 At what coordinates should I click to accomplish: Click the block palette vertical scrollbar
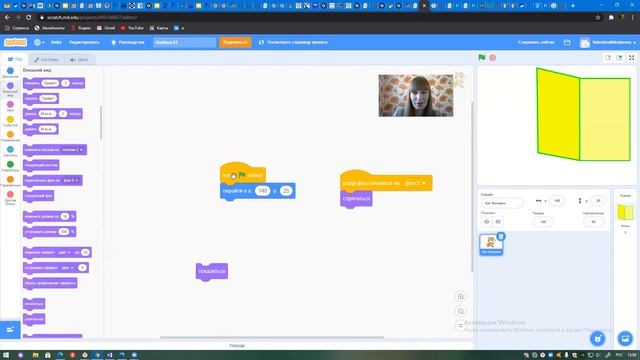pyautogui.click(x=101, y=122)
